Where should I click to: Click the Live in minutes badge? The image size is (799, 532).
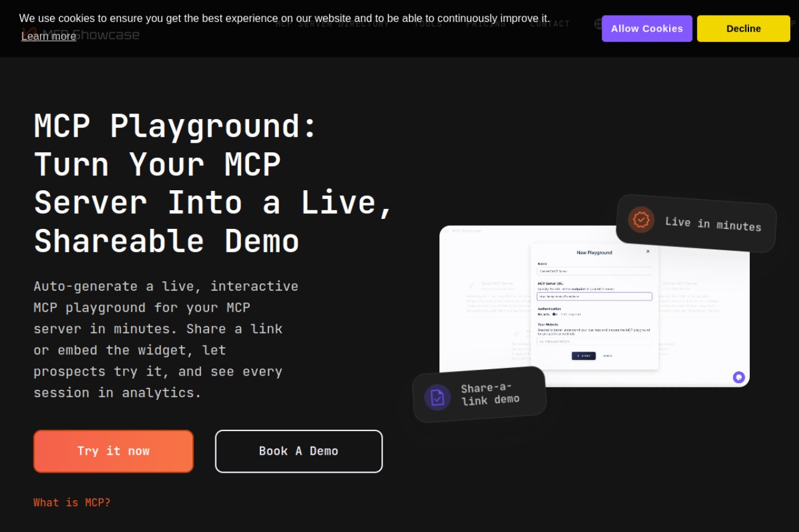tap(697, 223)
